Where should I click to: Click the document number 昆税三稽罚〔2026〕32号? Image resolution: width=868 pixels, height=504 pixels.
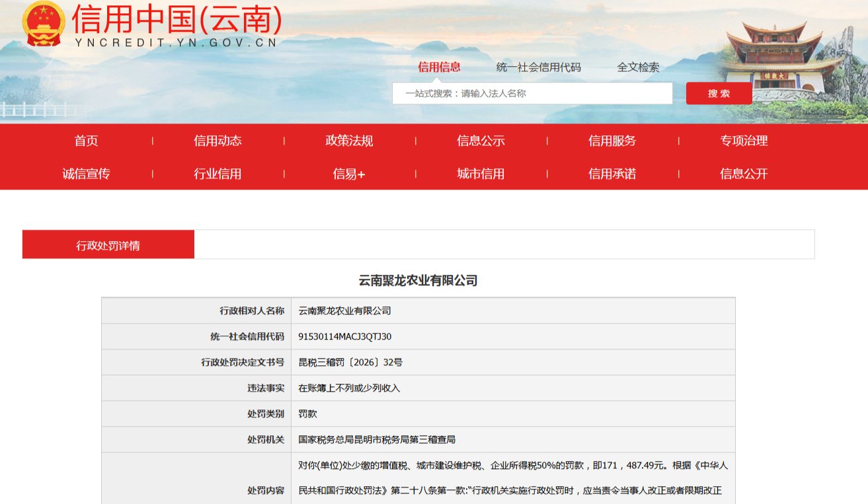[x=350, y=362]
